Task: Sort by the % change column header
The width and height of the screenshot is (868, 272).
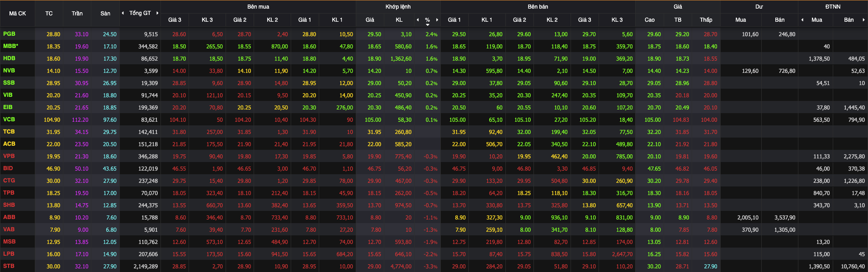Action: [427, 20]
